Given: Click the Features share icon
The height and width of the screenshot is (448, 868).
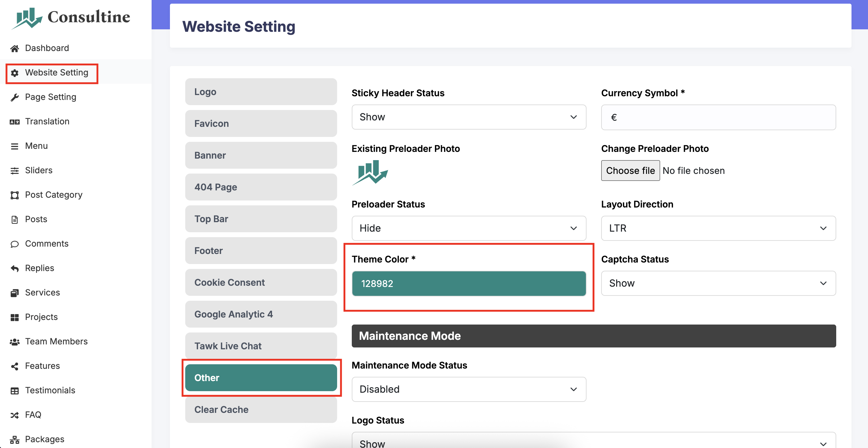Looking at the screenshot, I should (x=14, y=366).
